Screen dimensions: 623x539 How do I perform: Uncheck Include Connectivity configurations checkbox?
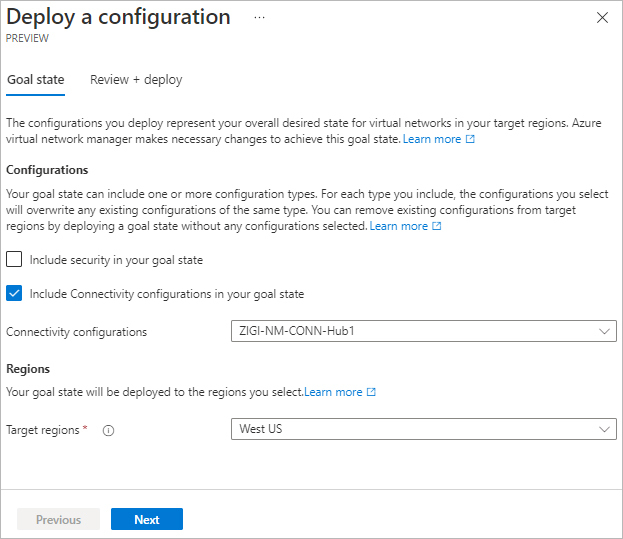coord(15,294)
